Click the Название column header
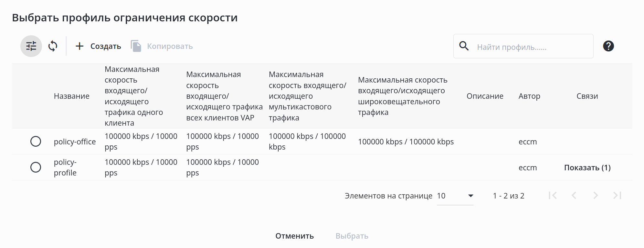 (x=72, y=96)
